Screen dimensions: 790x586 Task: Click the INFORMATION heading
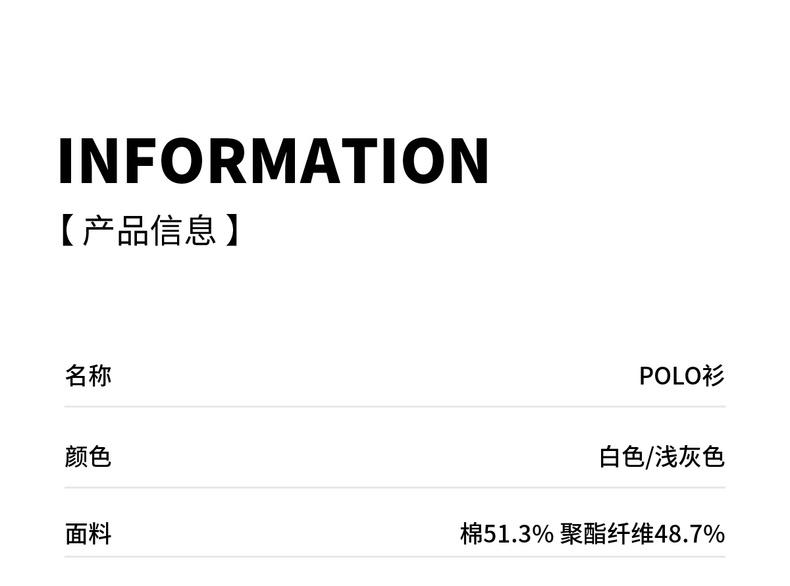273,160
